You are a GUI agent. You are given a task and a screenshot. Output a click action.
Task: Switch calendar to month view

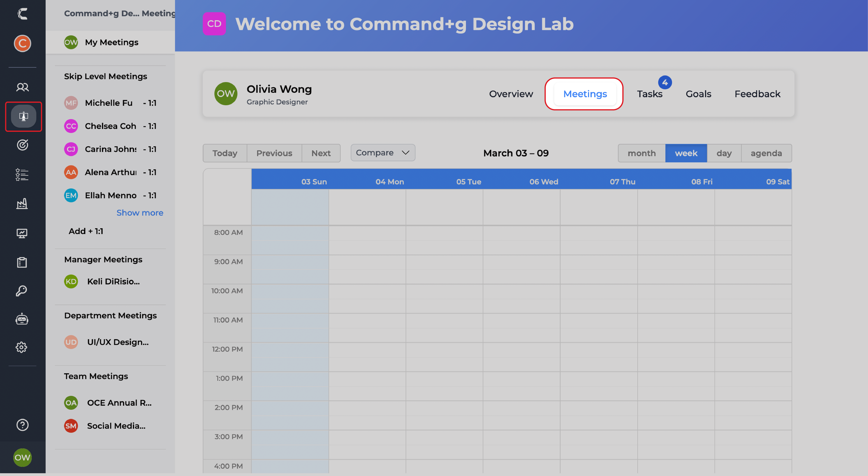click(x=641, y=153)
